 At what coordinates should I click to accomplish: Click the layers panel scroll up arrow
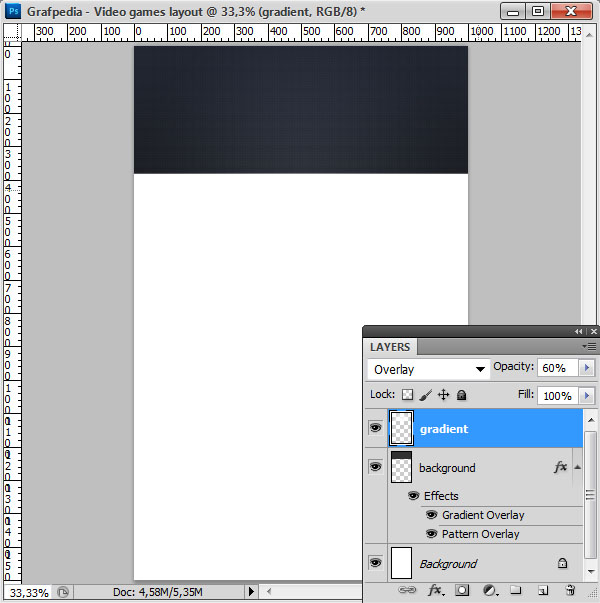coord(591,420)
